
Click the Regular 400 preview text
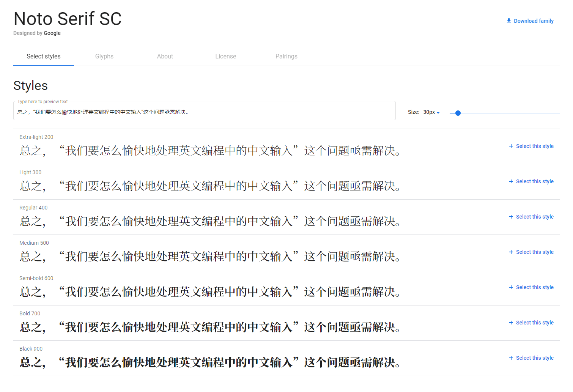(x=210, y=221)
